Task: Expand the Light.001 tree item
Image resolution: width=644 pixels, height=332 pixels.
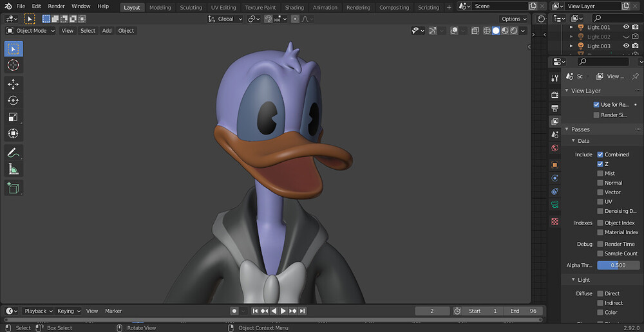Action: (x=571, y=27)
